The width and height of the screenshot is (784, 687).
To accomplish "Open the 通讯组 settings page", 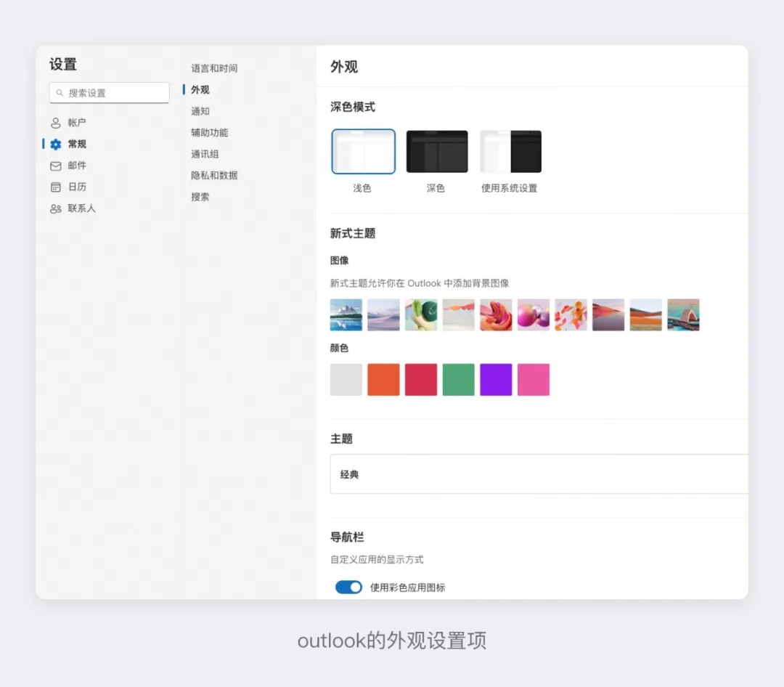I will [205, 154].
